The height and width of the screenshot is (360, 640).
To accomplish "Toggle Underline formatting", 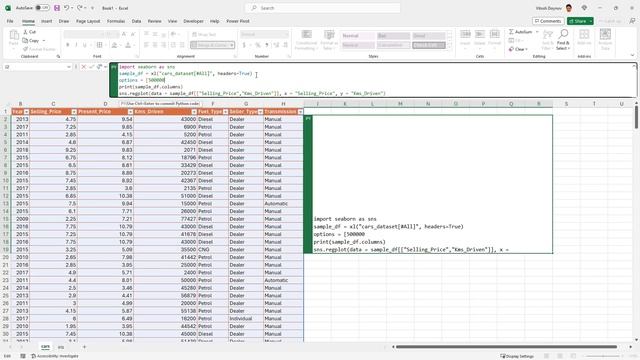I will coord(84,45).
